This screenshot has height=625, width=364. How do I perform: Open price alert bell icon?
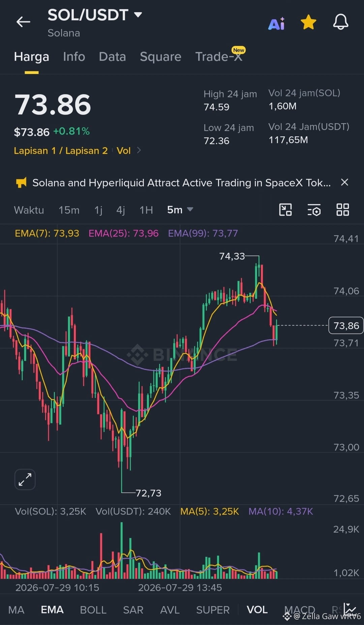(340, 22)
